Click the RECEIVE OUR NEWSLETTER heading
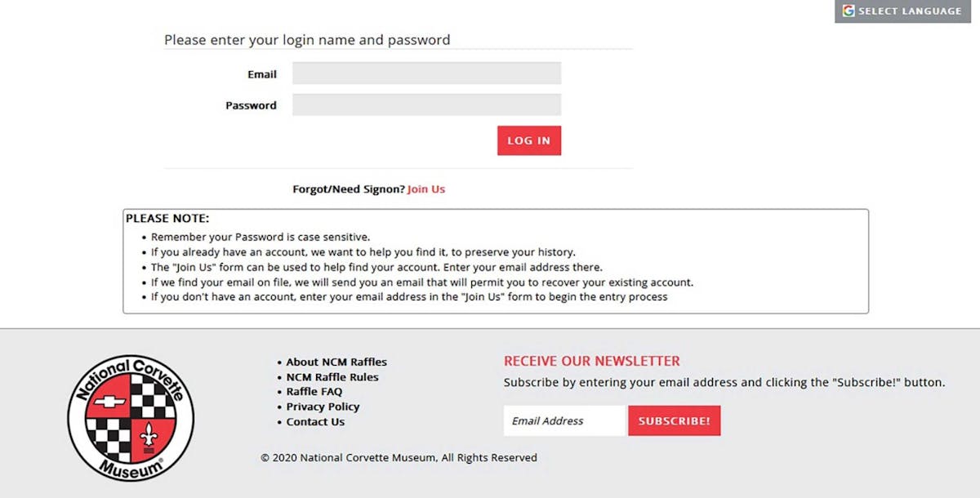This screenshot has height=498, width=980. coord(591,361)
